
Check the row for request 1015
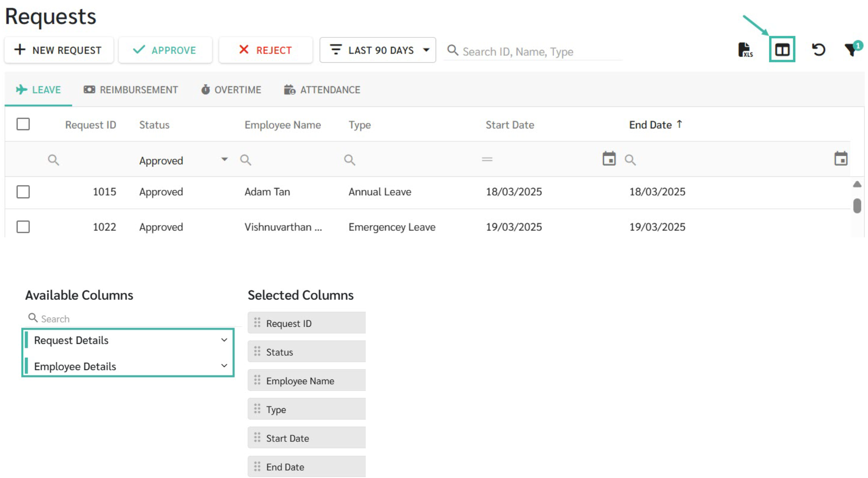coord(23,192)
